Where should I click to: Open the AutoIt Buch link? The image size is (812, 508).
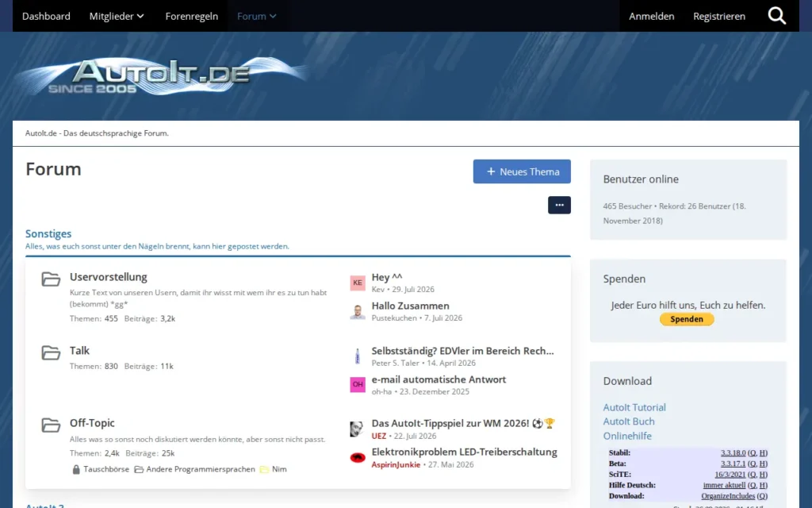coord(629,421)
